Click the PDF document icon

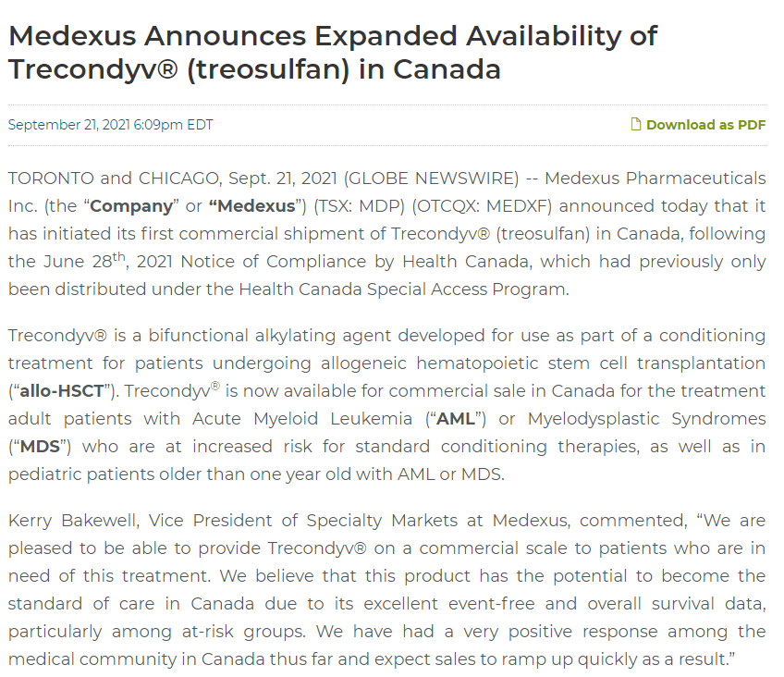[x=636, y=125]
